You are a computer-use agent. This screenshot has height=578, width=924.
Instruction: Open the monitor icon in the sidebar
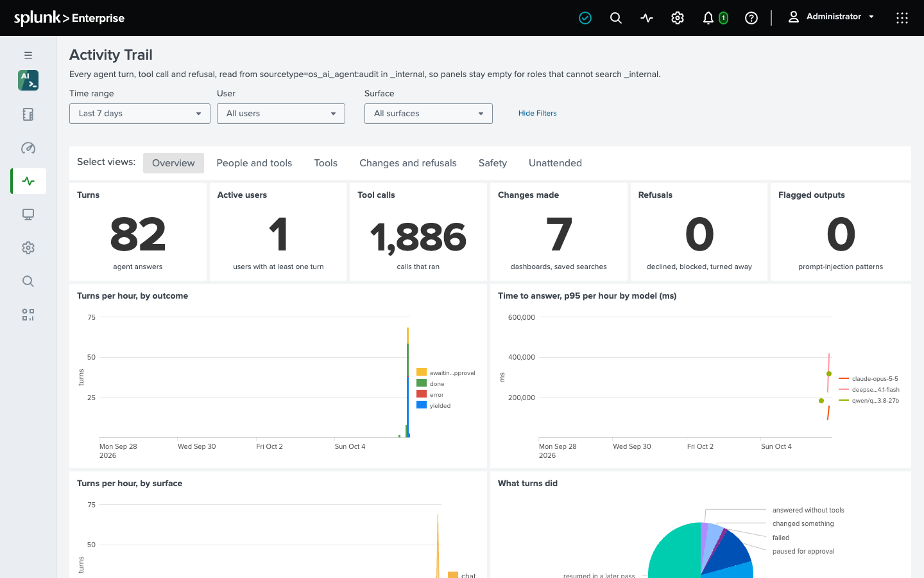tap(28, 215)
